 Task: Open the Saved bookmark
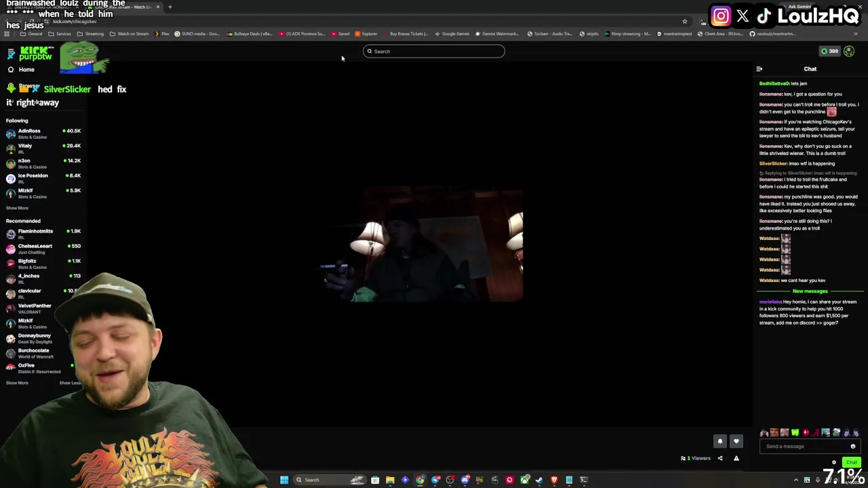tap(341, 34)
